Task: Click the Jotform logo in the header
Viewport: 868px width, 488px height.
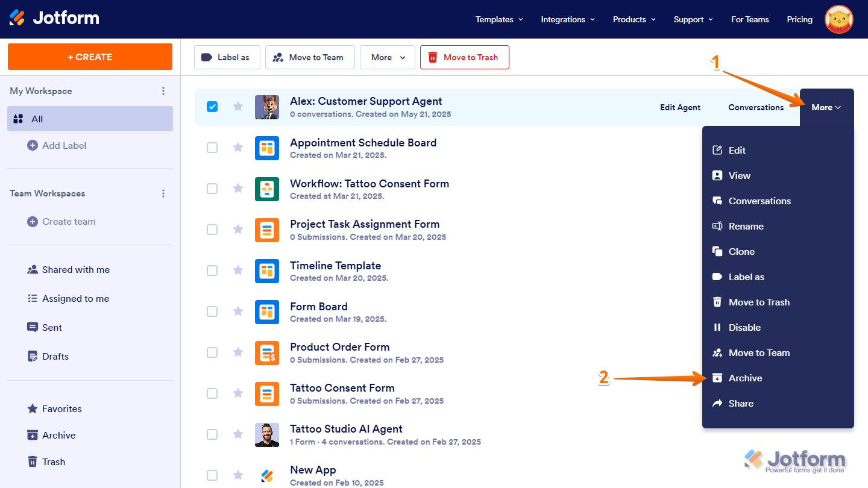Action: (54, 19)
